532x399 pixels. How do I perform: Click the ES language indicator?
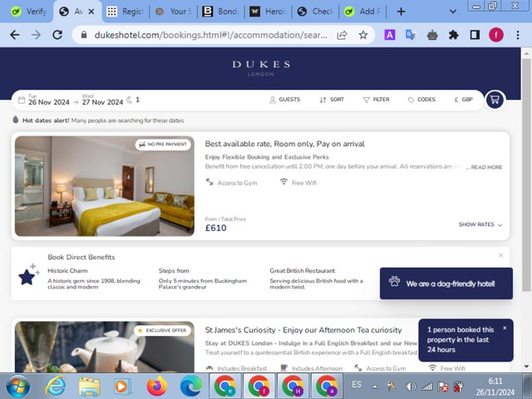coord(357,384)
